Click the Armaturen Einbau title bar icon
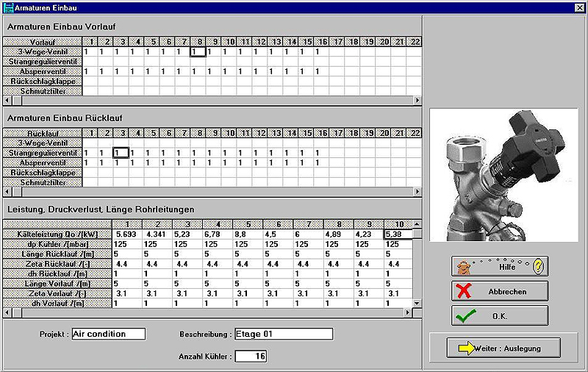Screen dimensions: 588x372 coord(8,7)
